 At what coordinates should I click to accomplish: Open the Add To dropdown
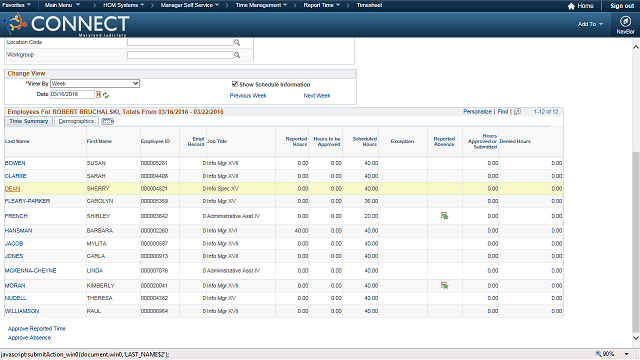pos(590,24)
